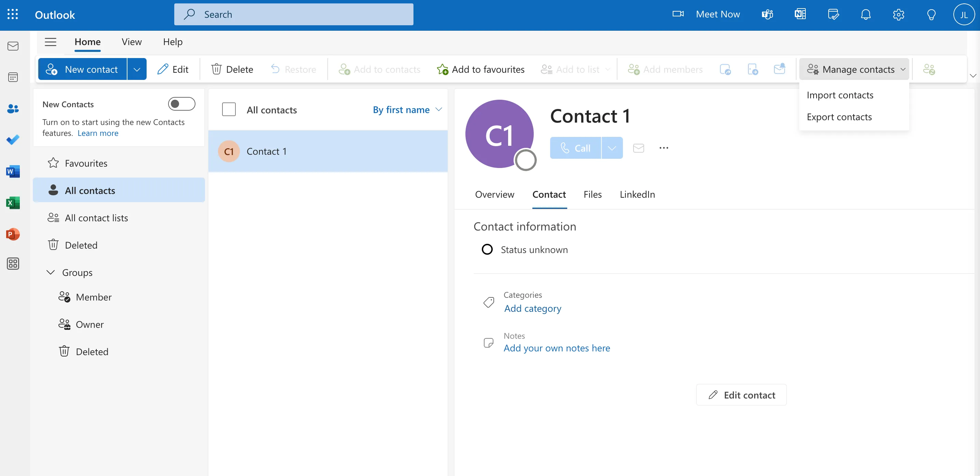The width and height of the screenshot is (980, 476).
Task: Launch PowerPoint from the sidebar
Action: 13,234
